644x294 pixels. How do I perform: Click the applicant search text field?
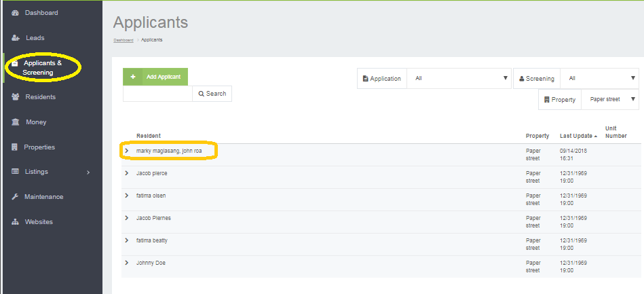click(x=157, y=94)
